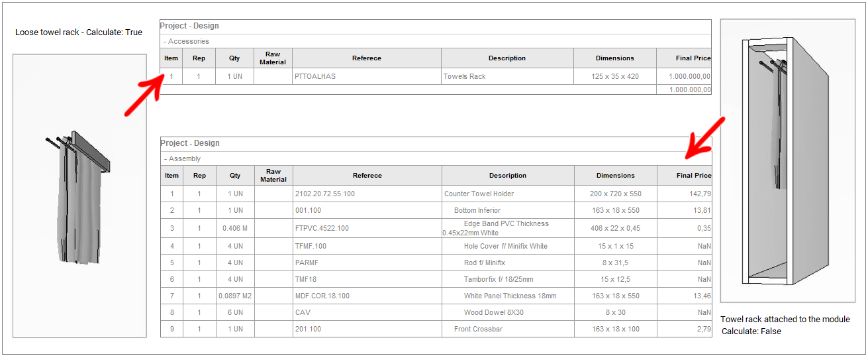Select the Bottom Inferior row
Image resolution: width=868 pixels, height=358 pixels.
click(477, 210)
